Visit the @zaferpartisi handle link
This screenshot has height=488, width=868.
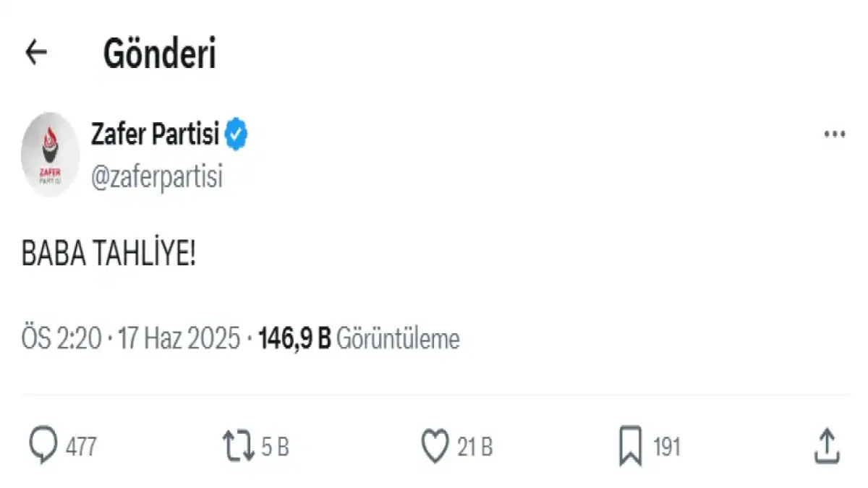point(156,176)
